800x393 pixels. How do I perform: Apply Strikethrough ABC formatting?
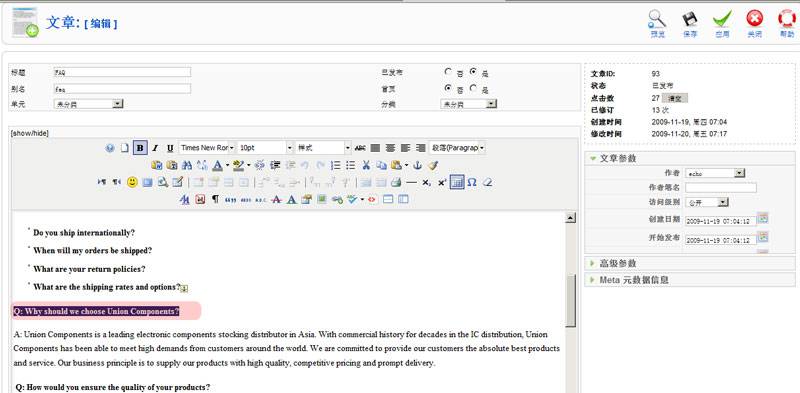click(x=360, y=148)
